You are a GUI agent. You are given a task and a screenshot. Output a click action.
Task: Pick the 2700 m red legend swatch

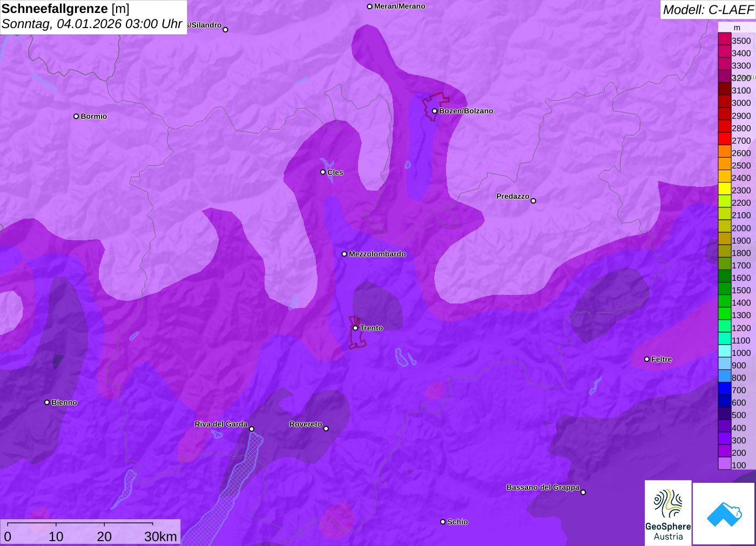click(725, 139)
